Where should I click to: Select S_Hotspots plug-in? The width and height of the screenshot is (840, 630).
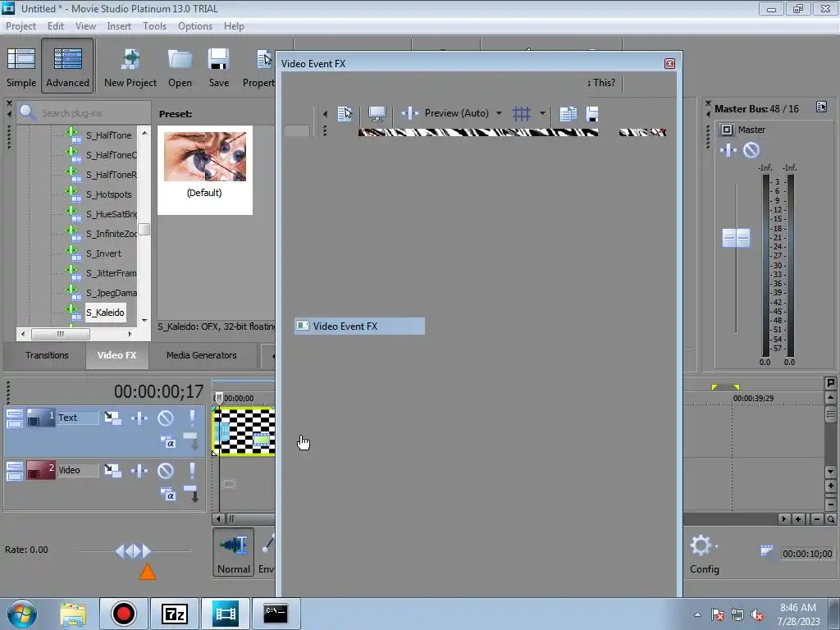click(x=109, y=194)
